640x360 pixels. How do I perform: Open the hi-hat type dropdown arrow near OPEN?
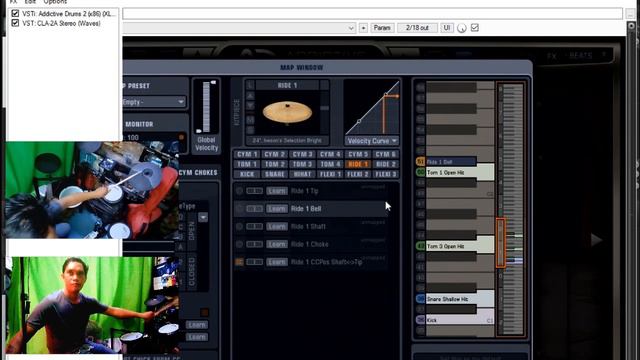[203, 217]
